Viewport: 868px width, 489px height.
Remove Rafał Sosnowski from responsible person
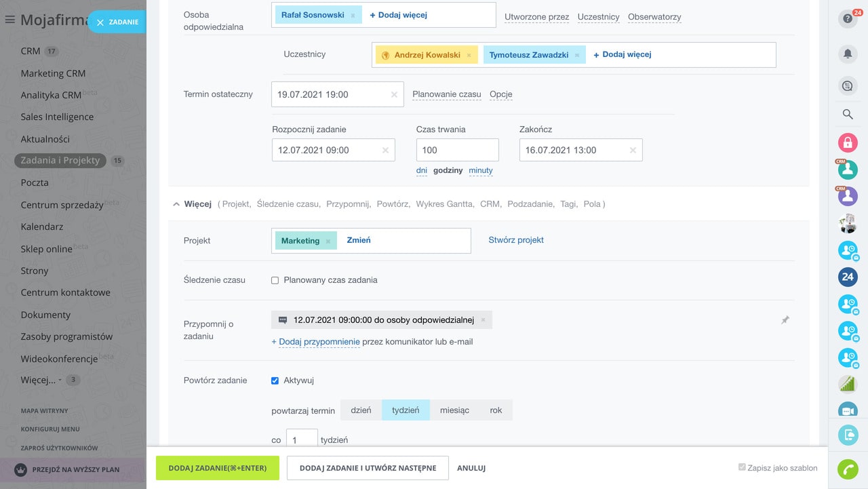(x=353, y=15)
